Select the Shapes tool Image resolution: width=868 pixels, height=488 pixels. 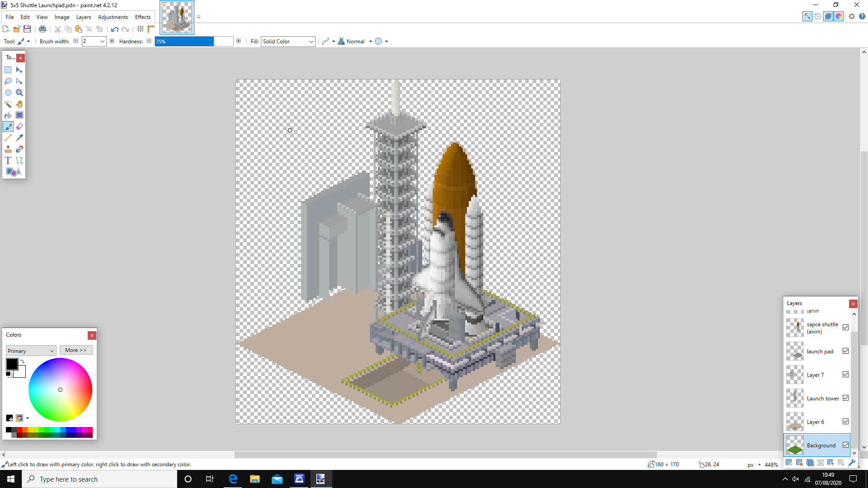coord(14,172)
